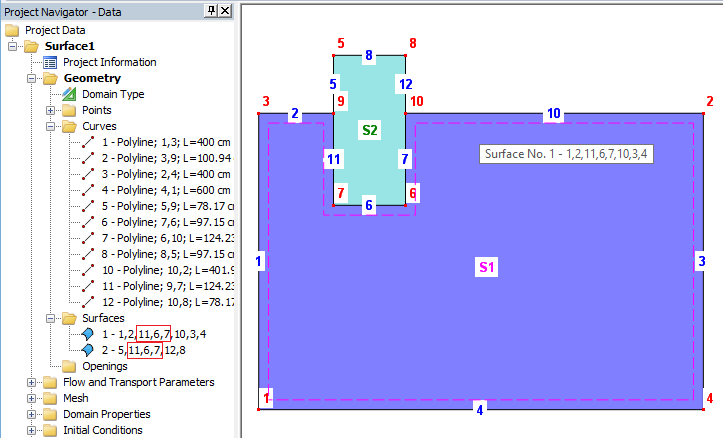The width and height of the screenshot is (723, 438).
Task: Click the Surface1 folder icon
Action: point(31,46)
